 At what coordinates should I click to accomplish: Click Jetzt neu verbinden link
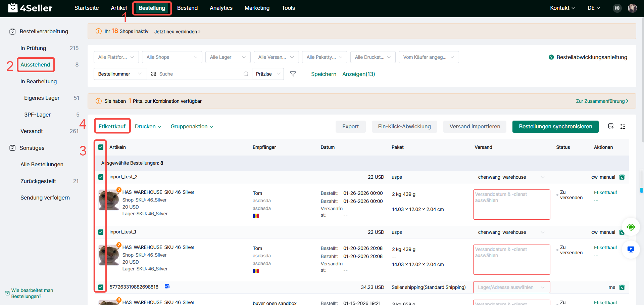(x=177, y=32)
